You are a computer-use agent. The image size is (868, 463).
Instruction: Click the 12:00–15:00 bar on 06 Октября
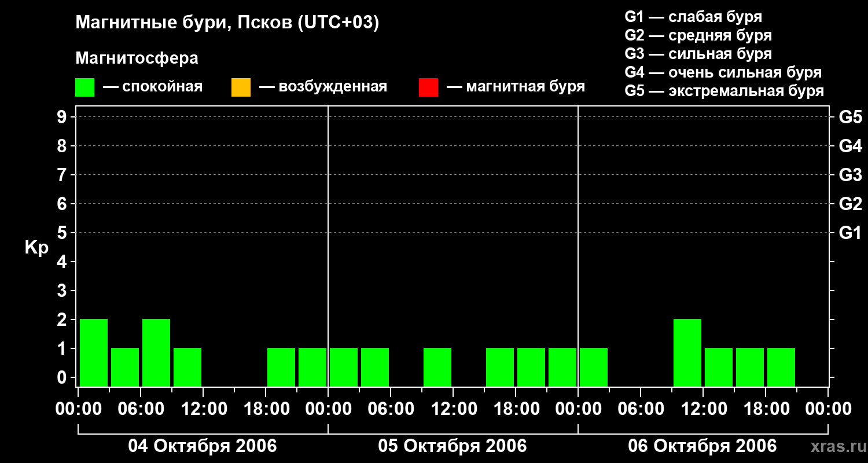pyautogui.click(x=719, y=367)
